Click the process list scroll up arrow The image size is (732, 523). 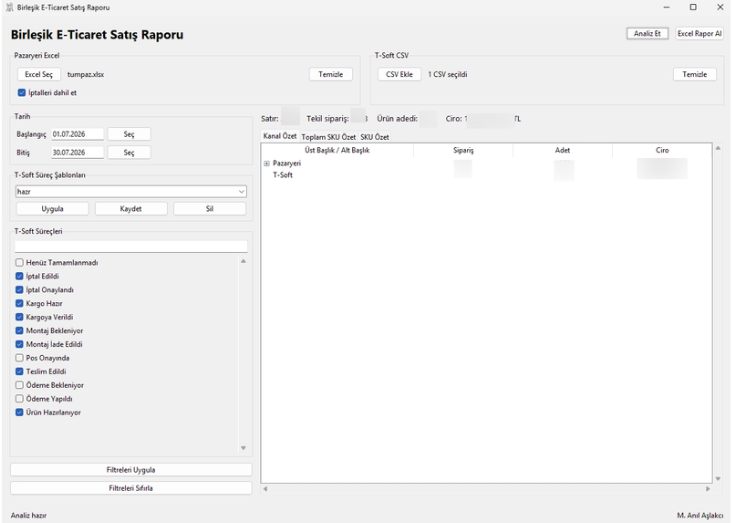coord(243,261)
